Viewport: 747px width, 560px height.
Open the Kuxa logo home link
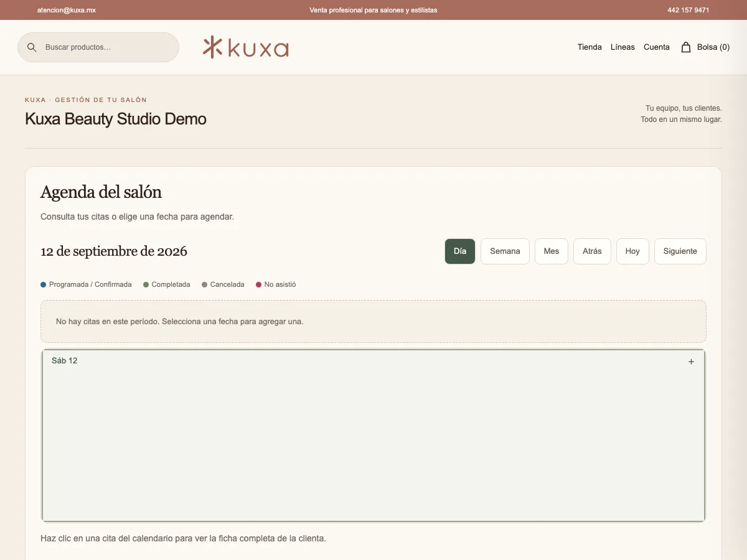pos(246,47)
